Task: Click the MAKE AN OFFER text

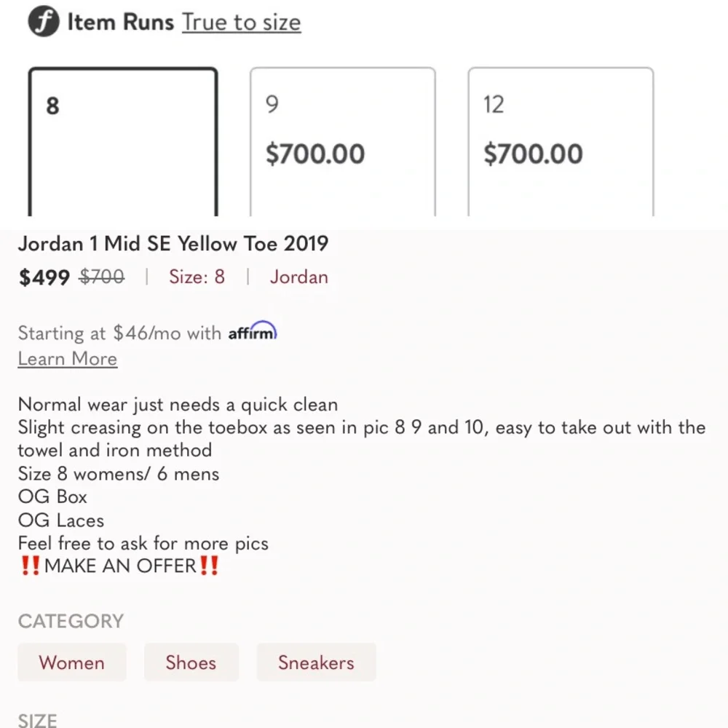Action: 120,566
